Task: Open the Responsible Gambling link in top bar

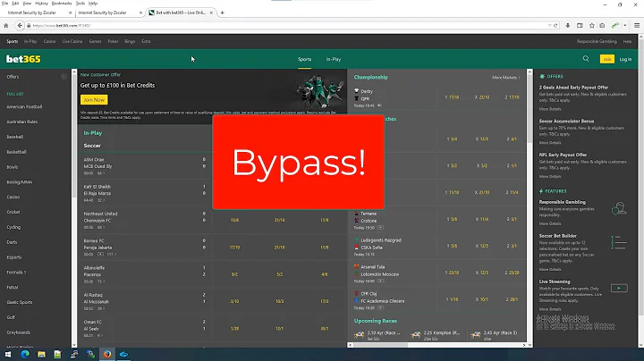Action: (597, 41)
